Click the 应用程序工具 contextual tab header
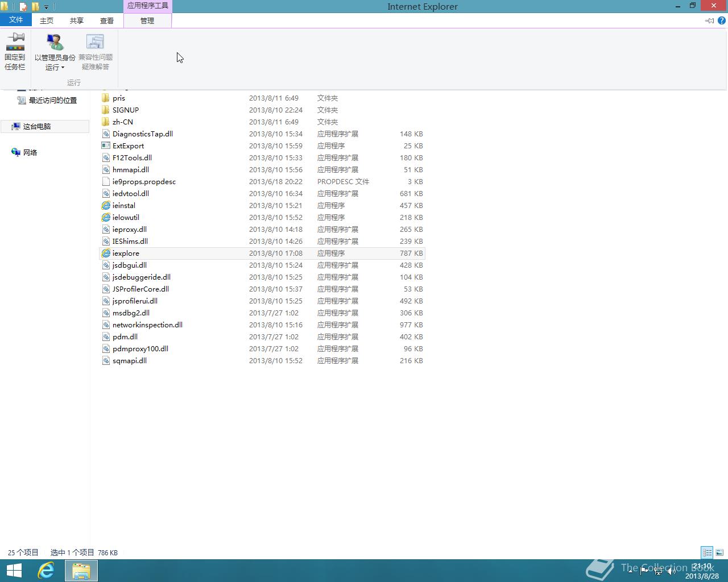 tap(147, 6)
